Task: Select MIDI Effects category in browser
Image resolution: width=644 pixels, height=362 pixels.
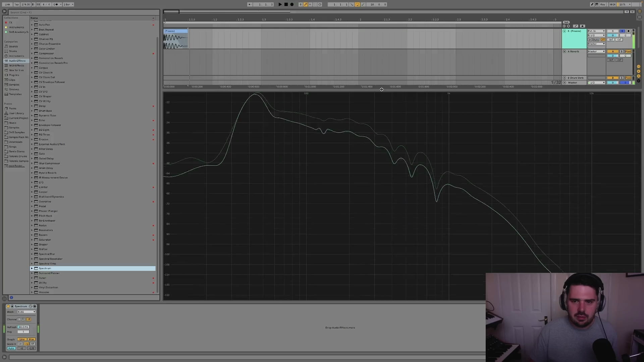Action: tap(16, 65)
